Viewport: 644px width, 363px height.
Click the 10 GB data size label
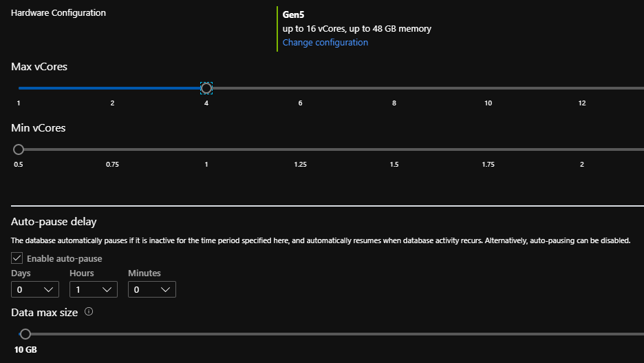pyautogui.click(x=25, y=350)
